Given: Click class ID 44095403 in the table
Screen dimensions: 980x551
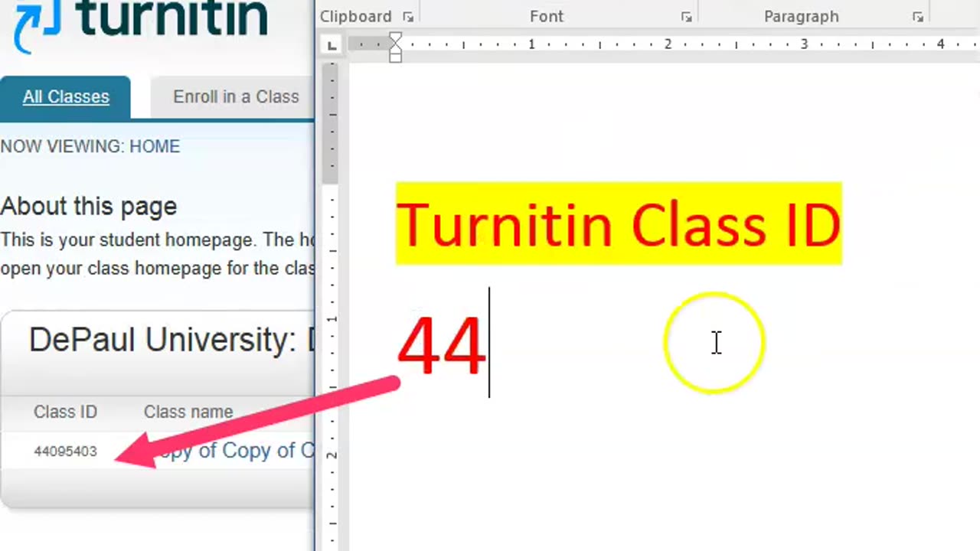Looking at the screenshot, I should tap(65, 452).
